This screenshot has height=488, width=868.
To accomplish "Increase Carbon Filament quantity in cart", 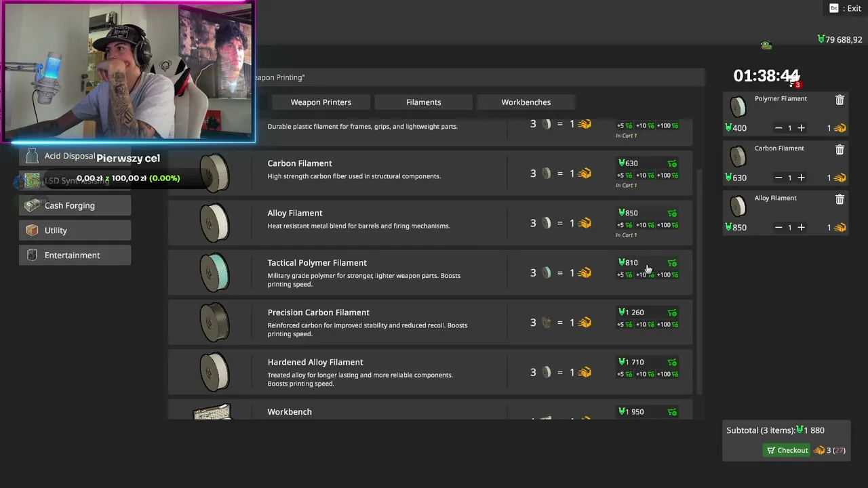I will click(801, 178).
